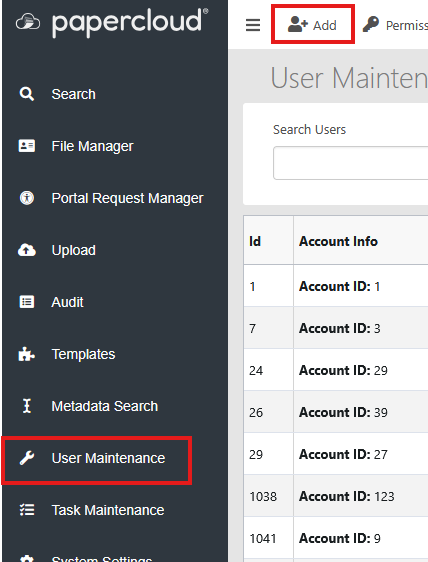Open Metadata Search page
428x562 pixels.
pos(105,406)
